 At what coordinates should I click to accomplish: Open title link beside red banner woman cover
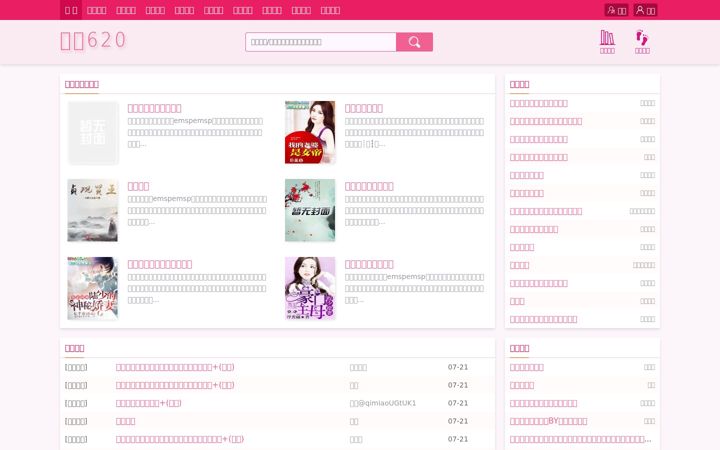(364, 108)
